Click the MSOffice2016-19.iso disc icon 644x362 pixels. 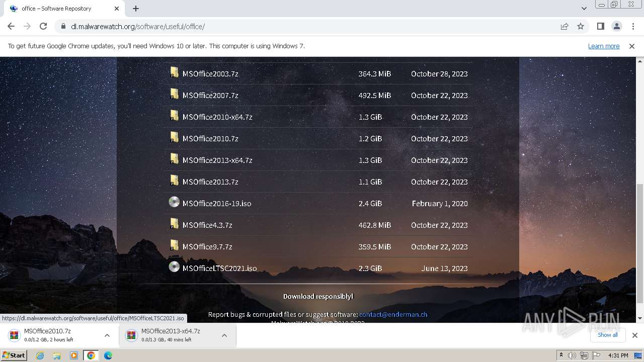point(174,202)
